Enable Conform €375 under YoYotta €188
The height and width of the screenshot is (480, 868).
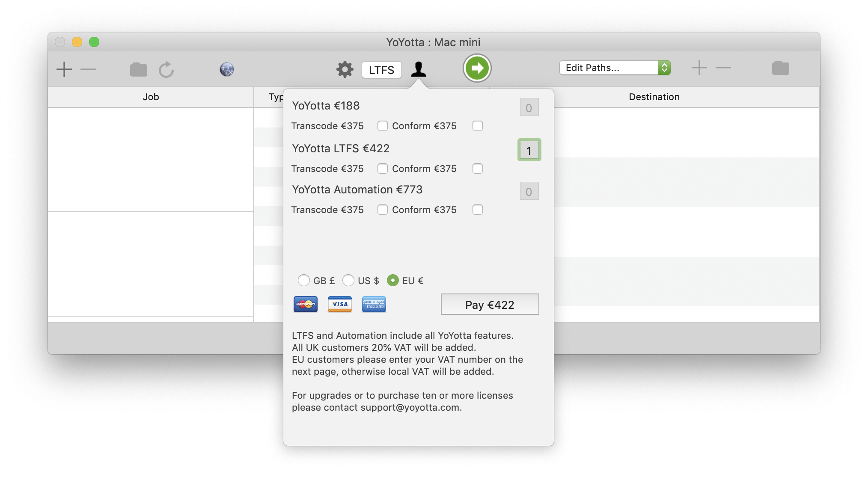point(477,126)
